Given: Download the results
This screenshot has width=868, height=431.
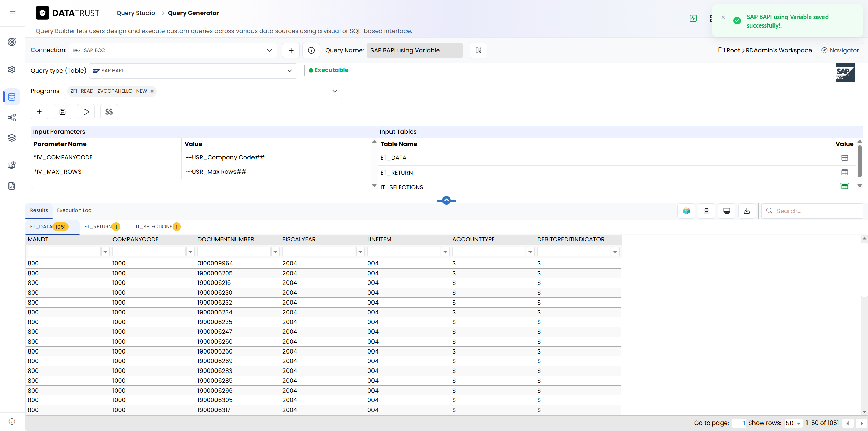Looking at the screenshot, I should 747,211.
